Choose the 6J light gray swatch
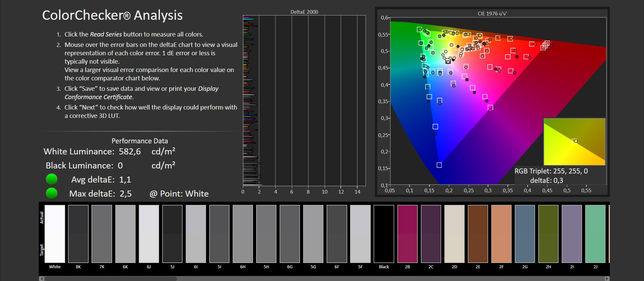 (x=149, y=234)
